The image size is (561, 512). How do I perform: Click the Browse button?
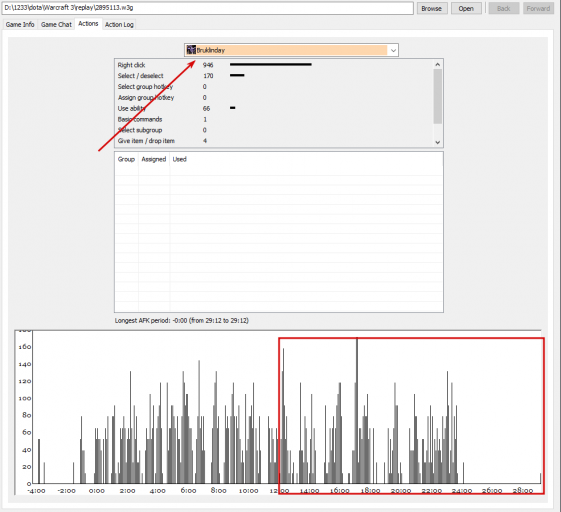[x=432, y=8]
